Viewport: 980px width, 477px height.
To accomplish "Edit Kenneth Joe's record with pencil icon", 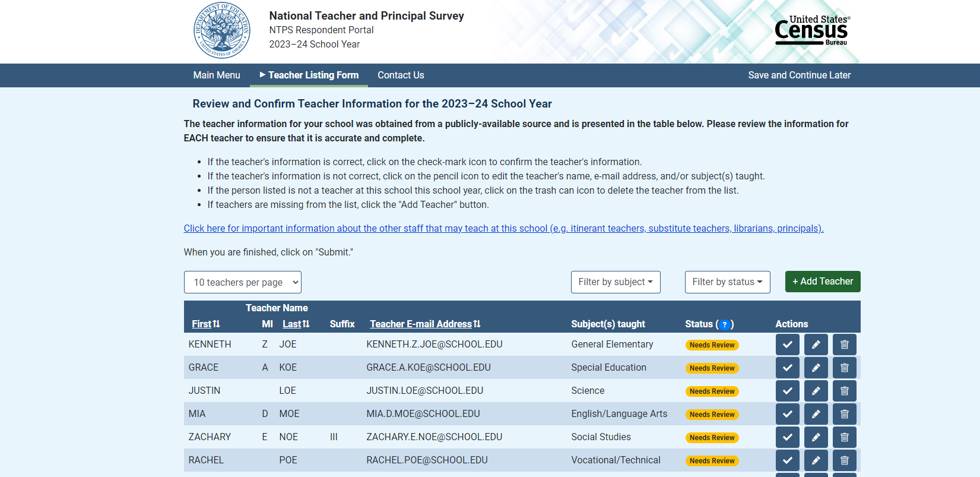I will tap(816, 345).
